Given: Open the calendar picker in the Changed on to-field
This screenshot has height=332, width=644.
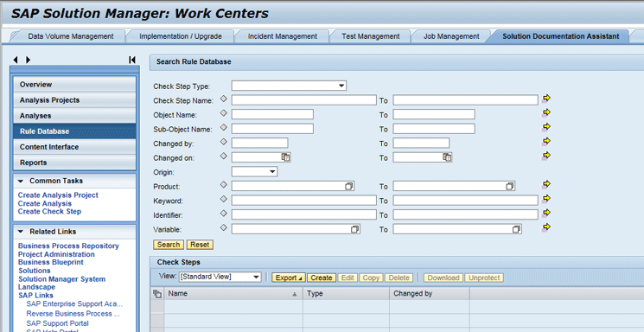Looking at the screenshot, I should [x=447, y=157].
